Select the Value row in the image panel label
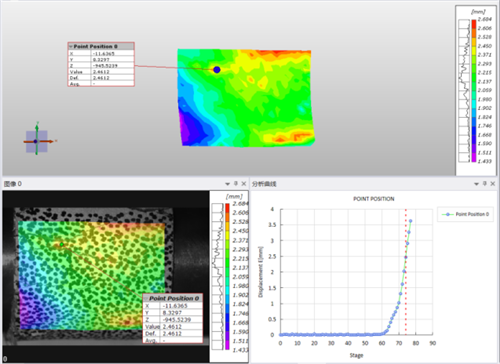The width and height of the screenshot is (500, 364). pyautogui.click(x=173, y=327)
